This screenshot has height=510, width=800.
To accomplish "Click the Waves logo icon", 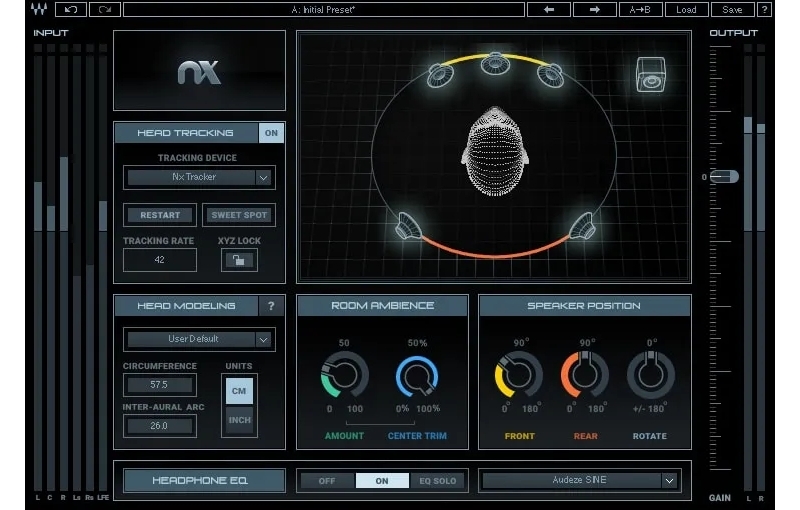I will click(x=39, y=9).
